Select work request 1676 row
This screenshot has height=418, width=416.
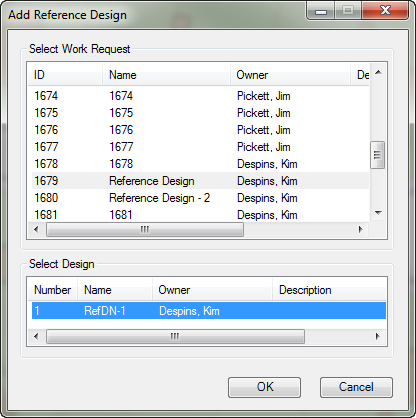(200, 130)
